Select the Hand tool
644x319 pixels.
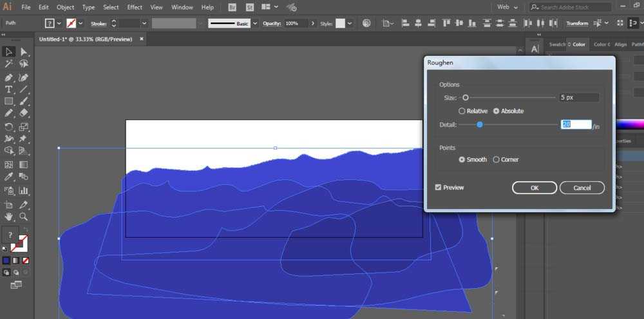click(x=9, y=217)
